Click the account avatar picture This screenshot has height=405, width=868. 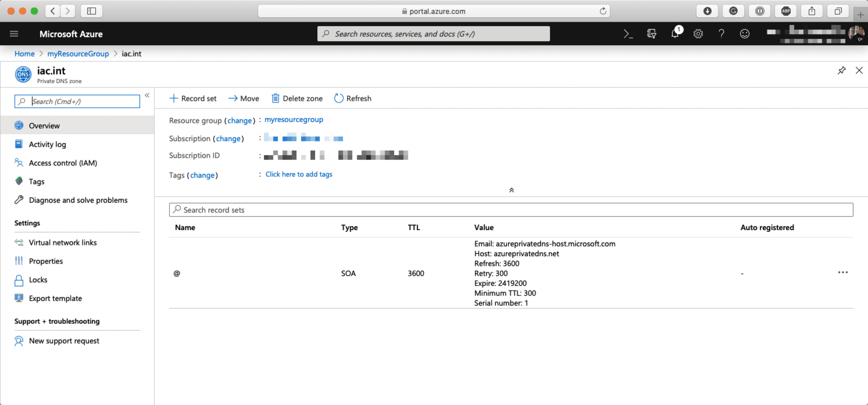click(x=856, y=33)
